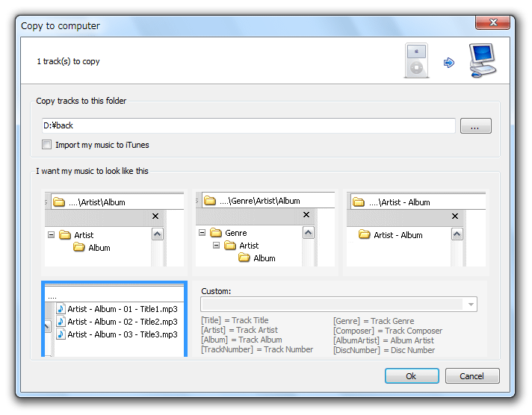Tick the Import my music to iTunes checkbox
This screenshot has width=532, height=415.
point(46,145)
